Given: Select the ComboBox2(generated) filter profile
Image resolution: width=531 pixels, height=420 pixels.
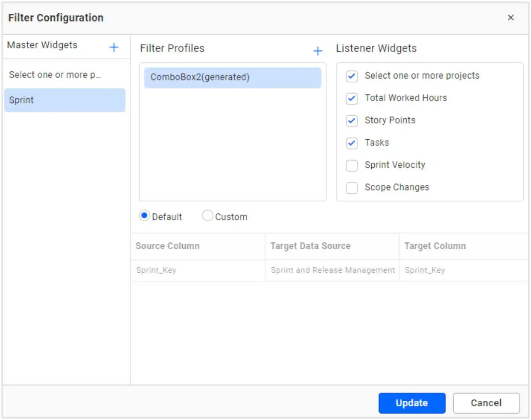Looking at the screenshot, I should (x=233, y=78).
